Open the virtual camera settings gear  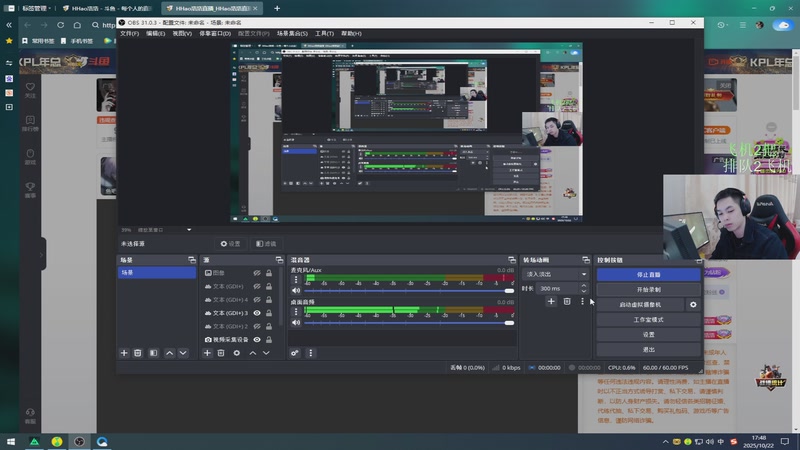tap(693, 305)
